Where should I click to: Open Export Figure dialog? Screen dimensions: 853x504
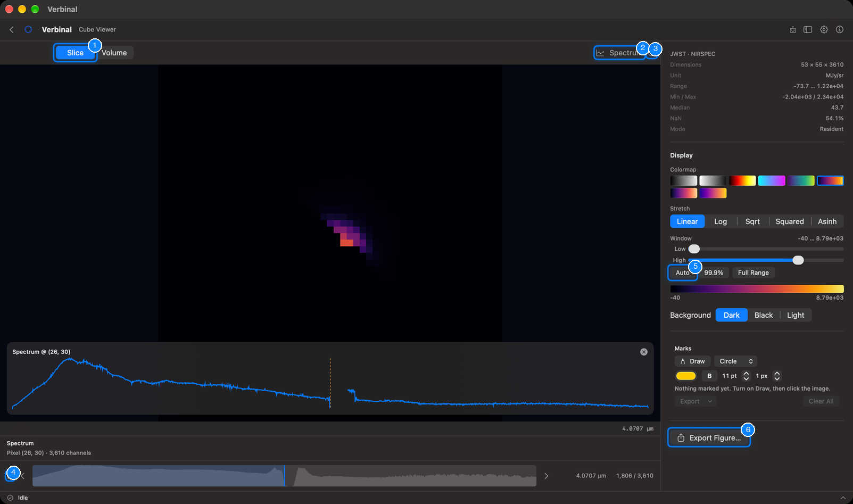[x=709, y=438]
